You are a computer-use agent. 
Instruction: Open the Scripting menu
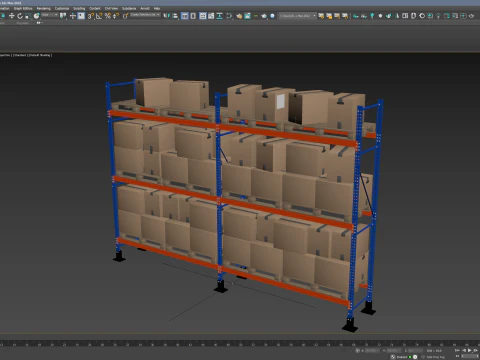tap(79, 8)
